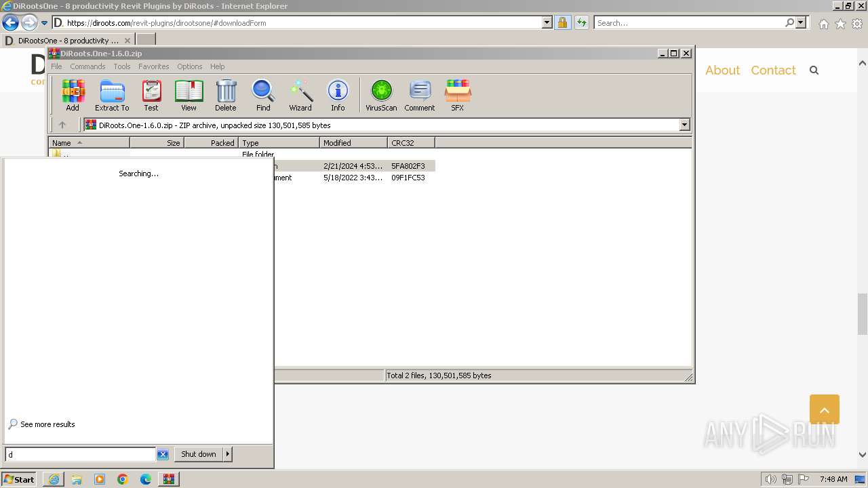Viewport: 868px width, 488px height.
Task: Open the About page link
Action: click(722, 70)
